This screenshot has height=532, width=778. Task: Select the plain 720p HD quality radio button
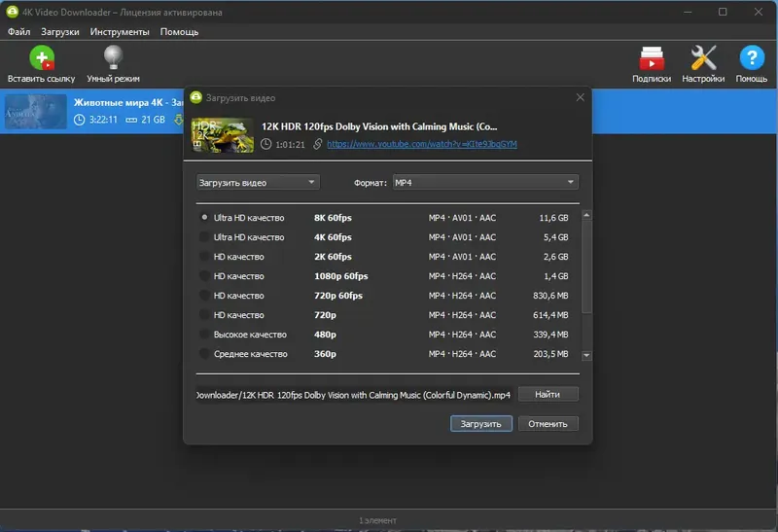[204, 315]
